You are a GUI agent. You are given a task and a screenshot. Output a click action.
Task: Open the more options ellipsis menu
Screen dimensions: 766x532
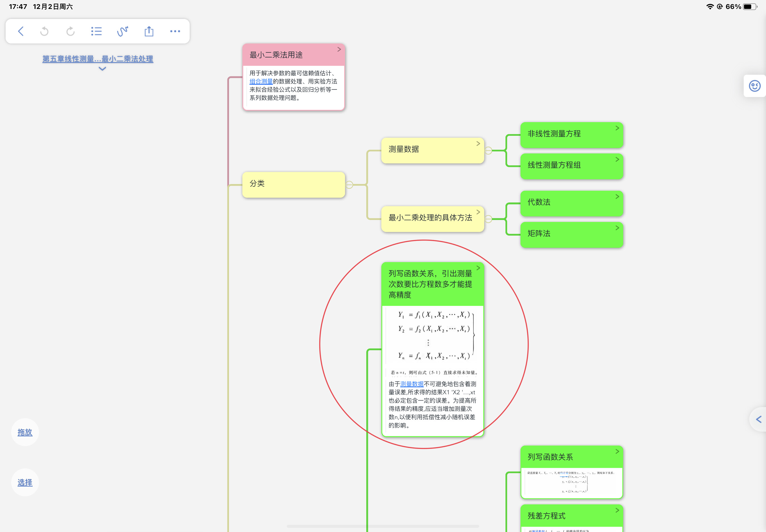pos(175,31)
